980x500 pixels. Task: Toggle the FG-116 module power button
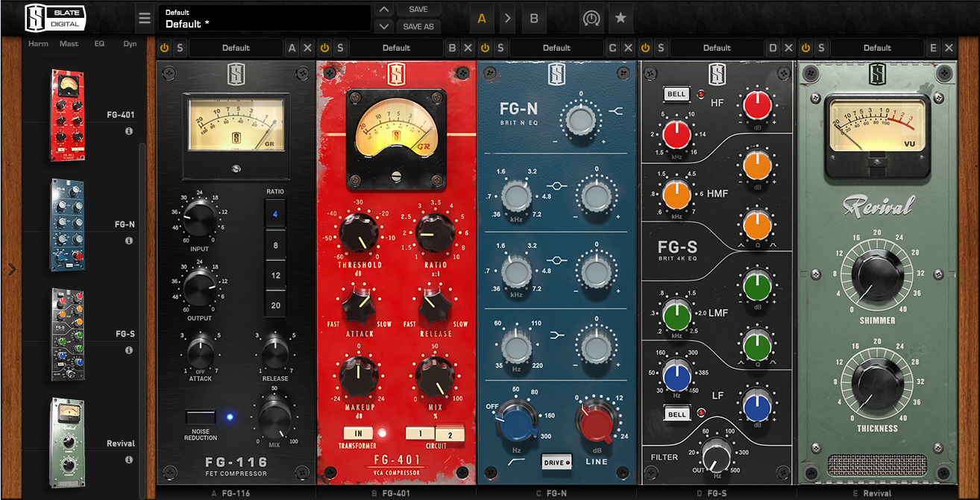(163, 47)
